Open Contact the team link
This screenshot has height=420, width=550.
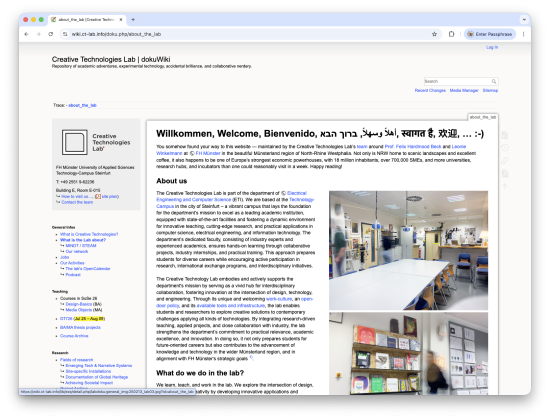click(x=77, y=202)
